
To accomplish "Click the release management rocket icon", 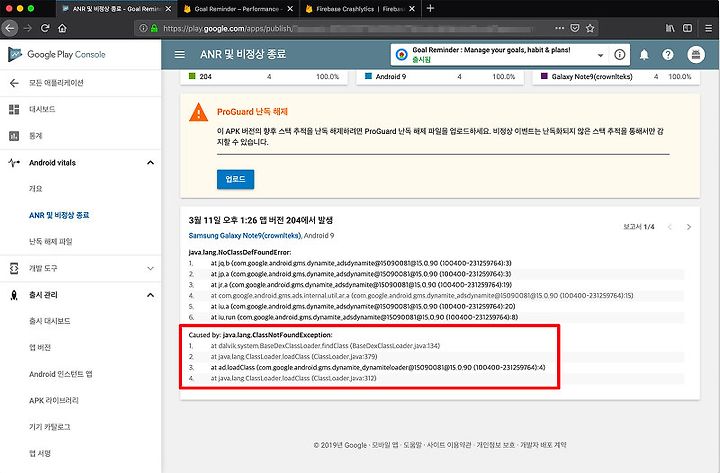I will (x=14, y=295).
